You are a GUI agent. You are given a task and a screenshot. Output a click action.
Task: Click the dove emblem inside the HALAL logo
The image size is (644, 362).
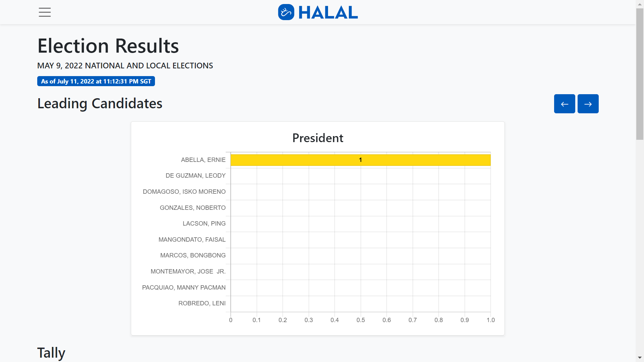click(286, 12)
